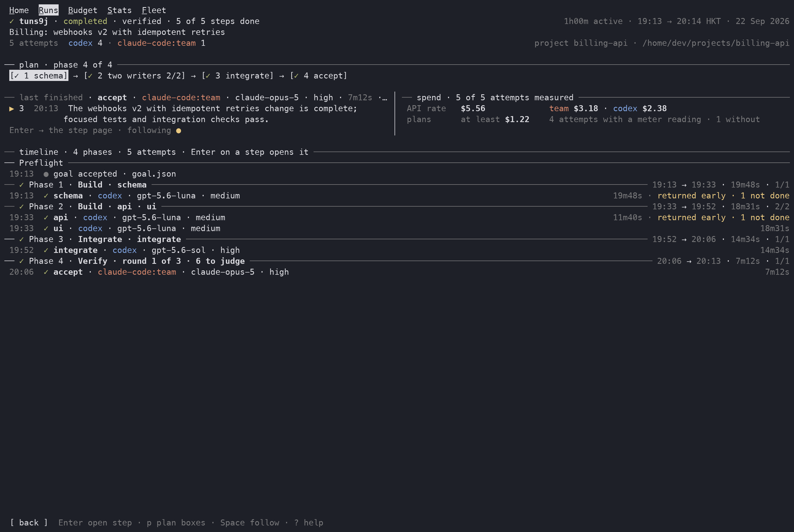Click the 14m34s duration on integrate row

click(x=775, y=250)
